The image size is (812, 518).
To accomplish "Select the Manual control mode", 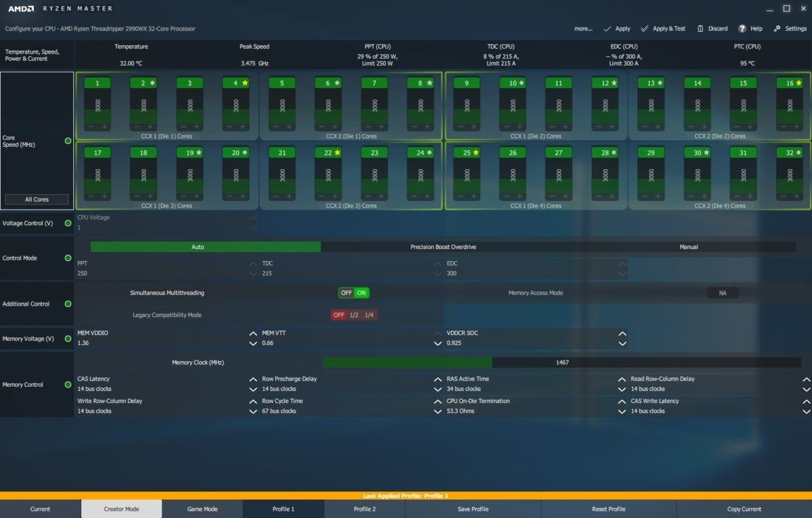I will [689, 247].
